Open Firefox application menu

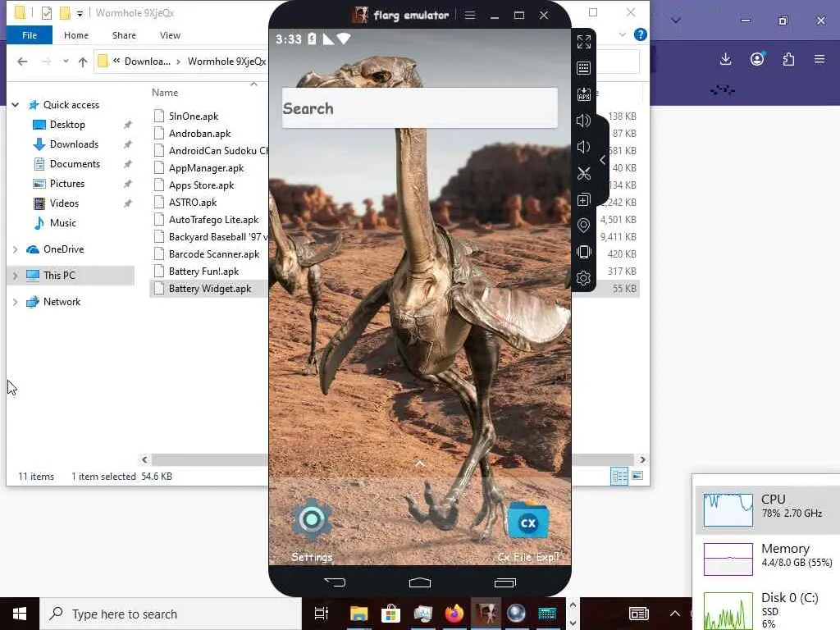[819, 59]
